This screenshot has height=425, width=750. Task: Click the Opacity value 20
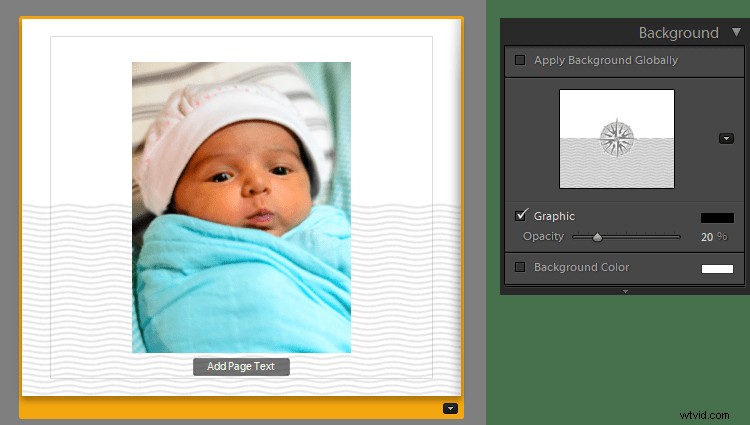coord(707,237)
